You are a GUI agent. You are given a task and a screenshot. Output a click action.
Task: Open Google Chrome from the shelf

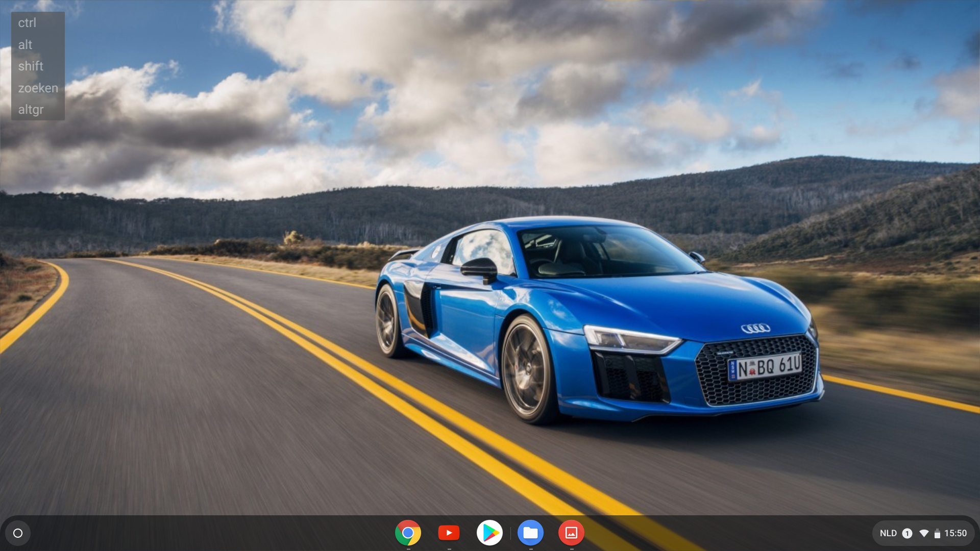click(408, 533)
